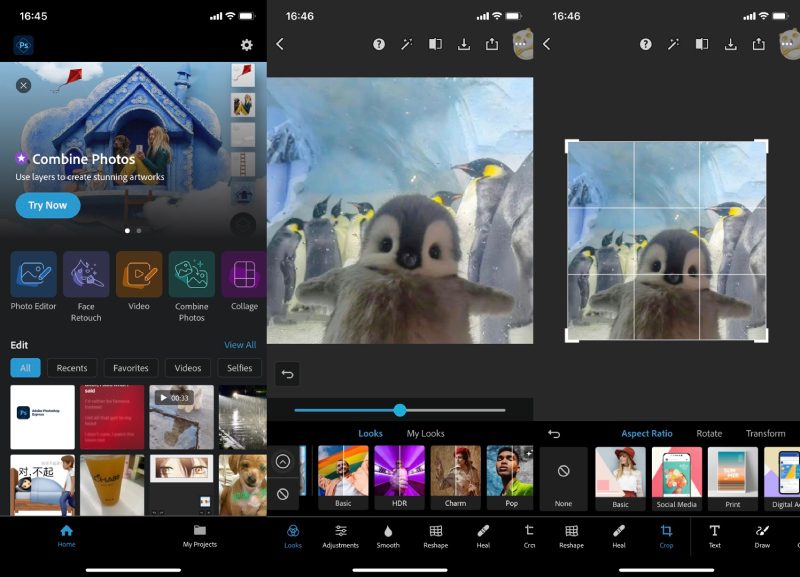Select Heal tool in Crop screen
This screenshot has width=800, height=577.
pos(619,536)
